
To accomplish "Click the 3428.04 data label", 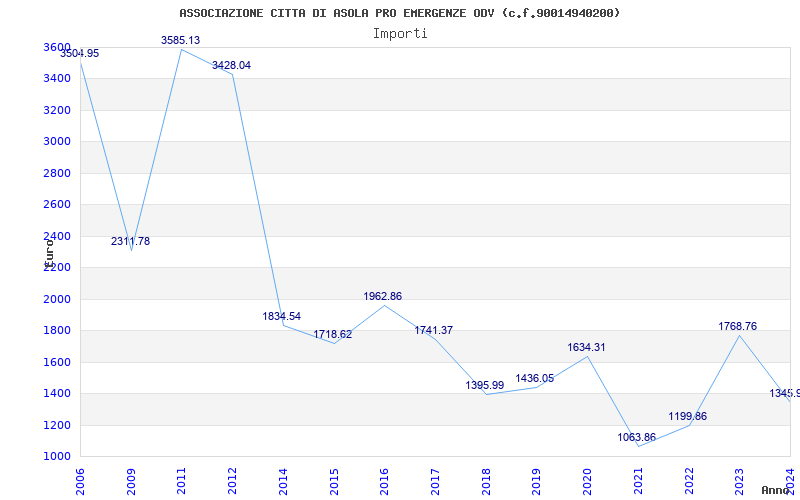I will [x=232, y=65].
